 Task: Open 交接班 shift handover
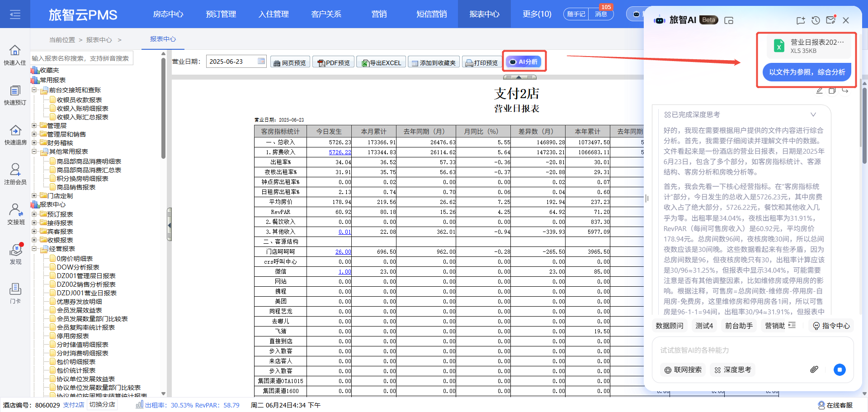[x=15, y=214]
